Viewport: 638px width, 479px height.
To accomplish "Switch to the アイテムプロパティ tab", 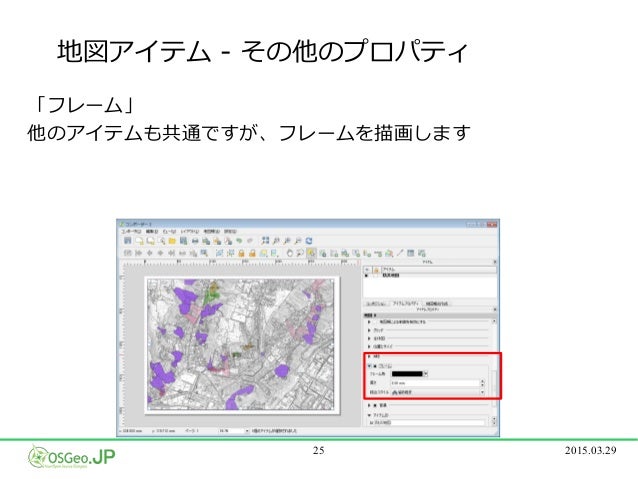I will (406, 304).
